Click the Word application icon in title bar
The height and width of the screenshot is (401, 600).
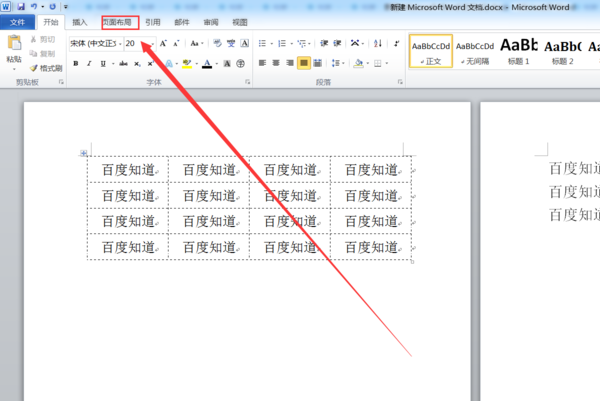click(5, 7)
